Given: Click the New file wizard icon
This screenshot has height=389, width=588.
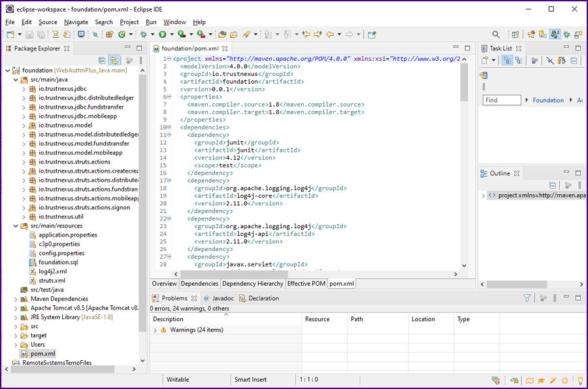Looking at the screenshot, I should tap(10, 35).
